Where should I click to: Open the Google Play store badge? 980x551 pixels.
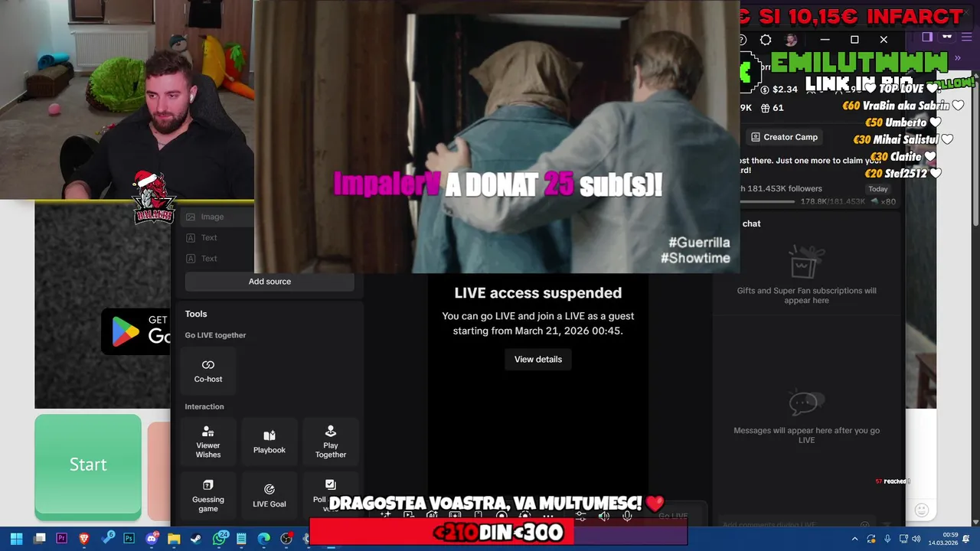(136, 331)
